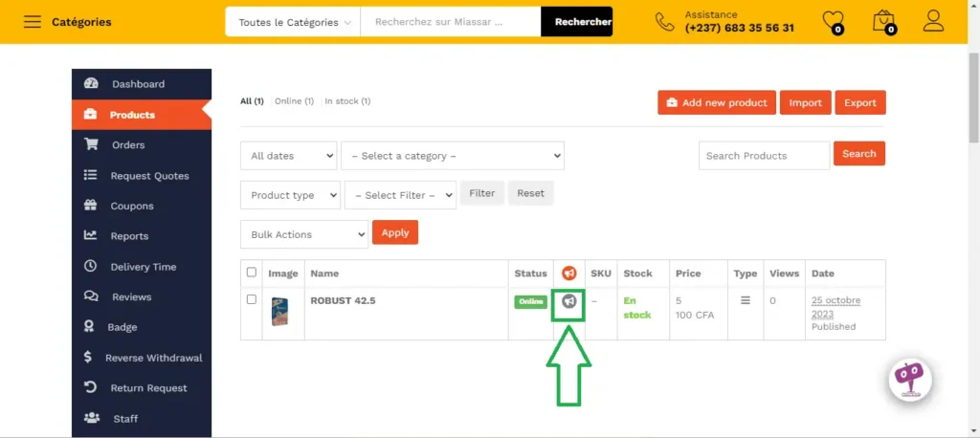Click the megaphone advertise icon for ROBUST 42.5
980x438 pixels.
568,301
